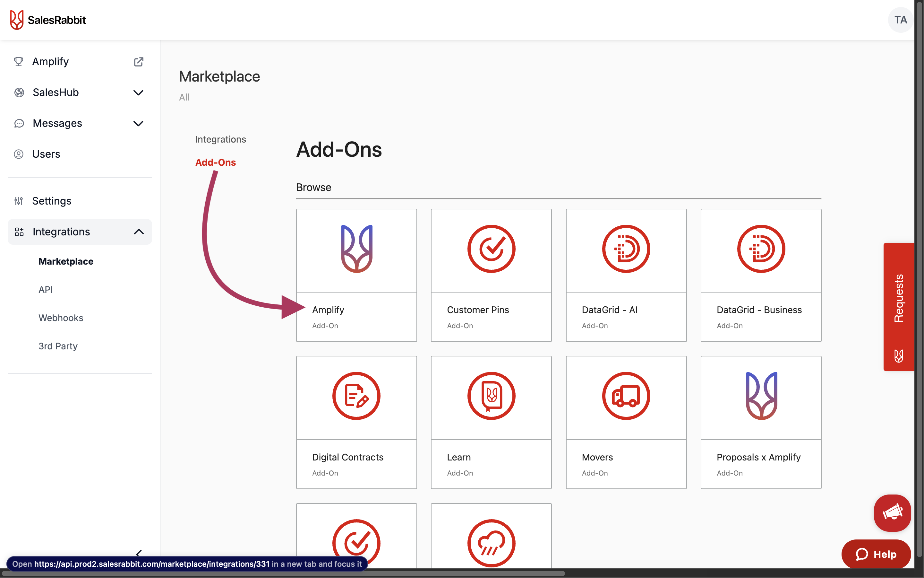
Task: Click the Messages chat bubble icon
Action: [19, 124]
